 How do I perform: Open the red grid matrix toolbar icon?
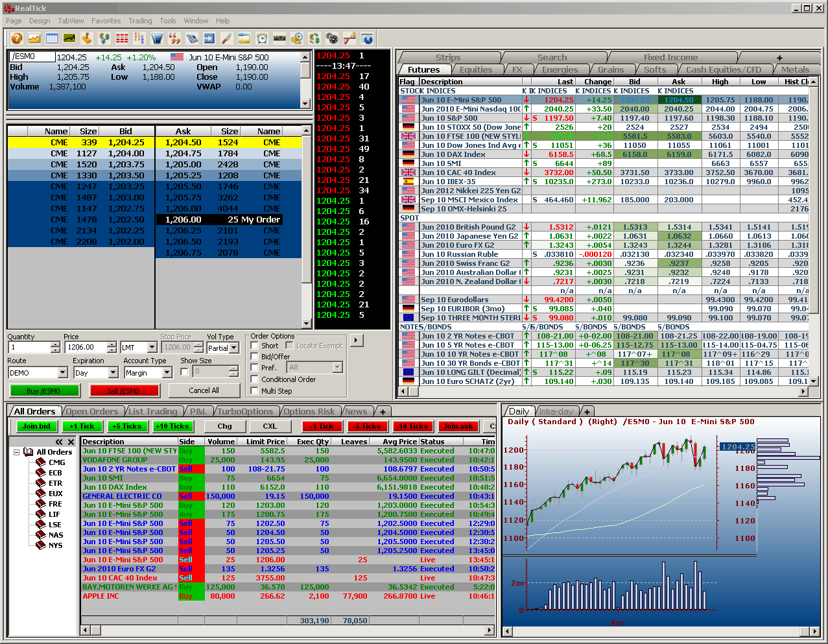[122, 39]
